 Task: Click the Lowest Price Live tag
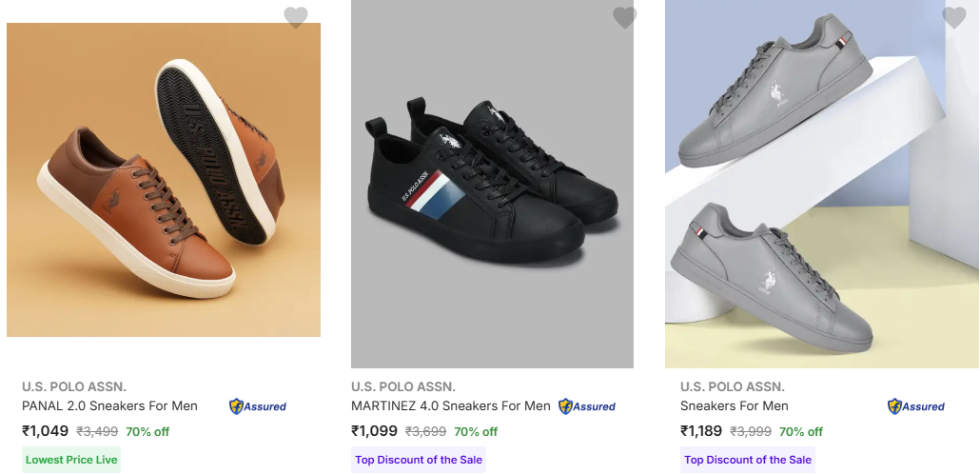click(71, 460)
